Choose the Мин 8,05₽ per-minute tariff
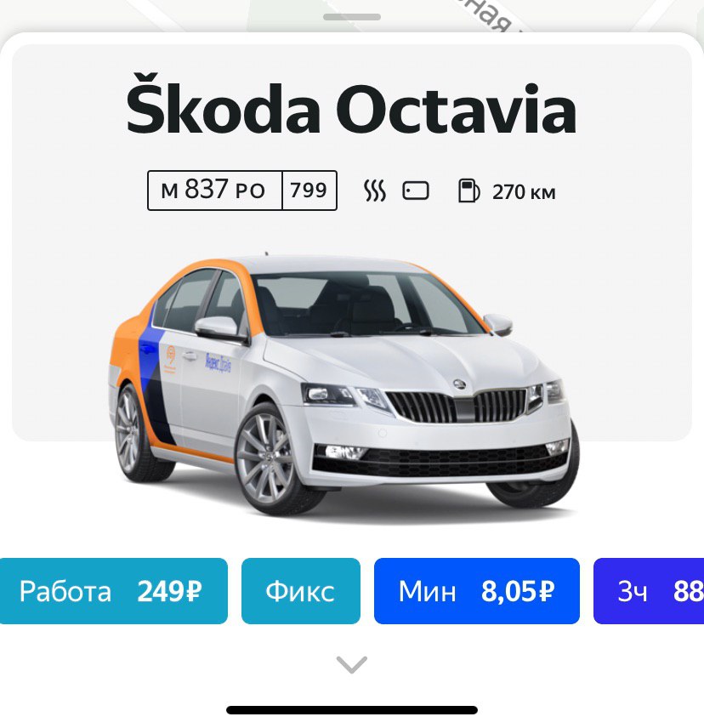The width and height of the screenshot is (704, 728). pos(477,590)
